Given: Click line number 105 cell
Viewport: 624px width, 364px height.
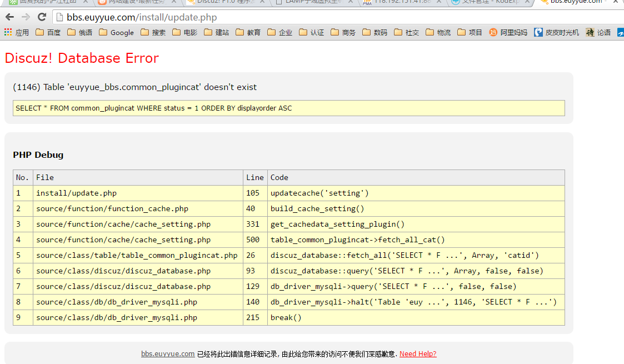Looking at the screenshot, I should coord(255,193).
